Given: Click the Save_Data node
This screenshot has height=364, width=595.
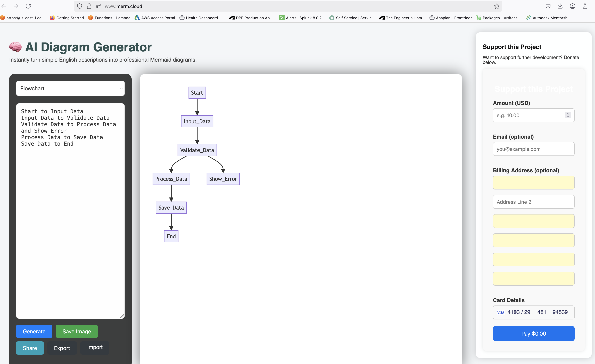Looking at the screenshot, I should (171, 208).
